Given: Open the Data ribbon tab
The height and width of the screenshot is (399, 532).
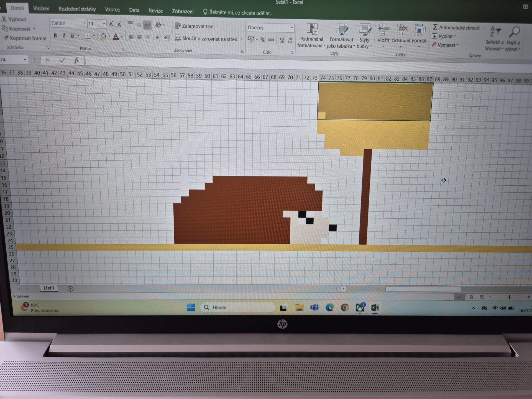Looking at the screenshot, I should coord(134,10).
